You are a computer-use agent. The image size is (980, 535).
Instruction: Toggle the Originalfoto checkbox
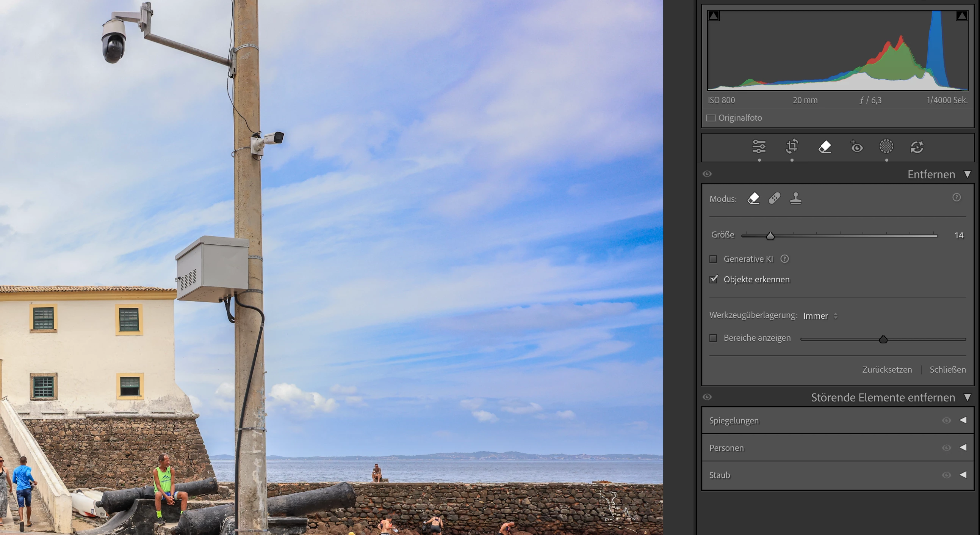[711, 118]
